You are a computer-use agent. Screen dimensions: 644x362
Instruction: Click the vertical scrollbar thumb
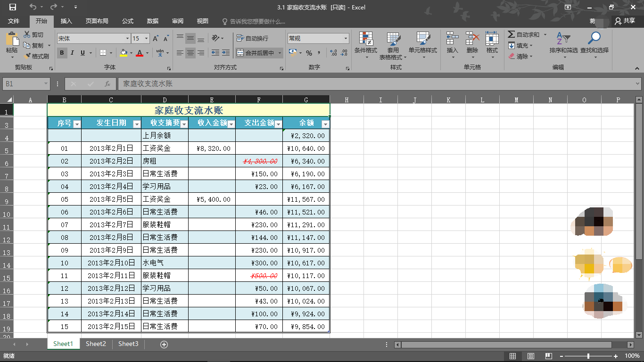pos(639,181)
